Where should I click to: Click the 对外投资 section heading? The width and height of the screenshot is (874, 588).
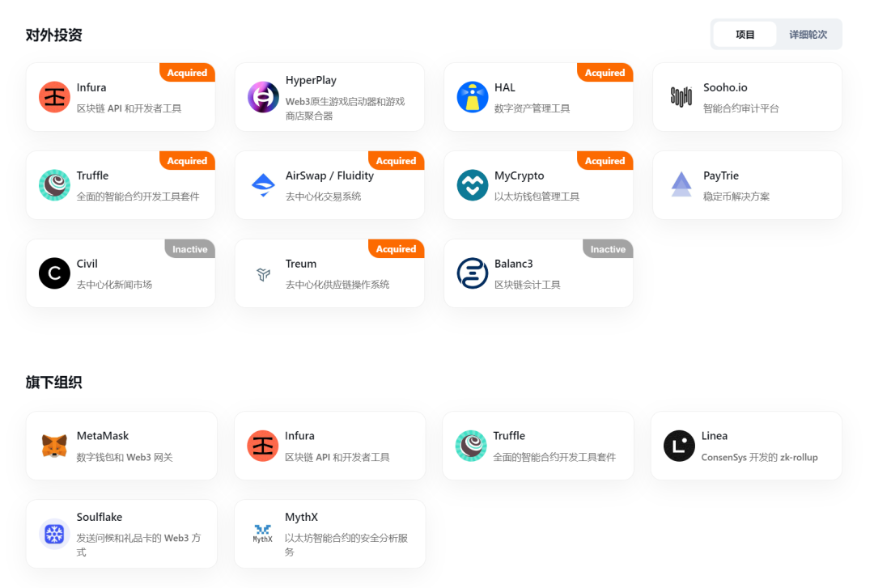54,35
